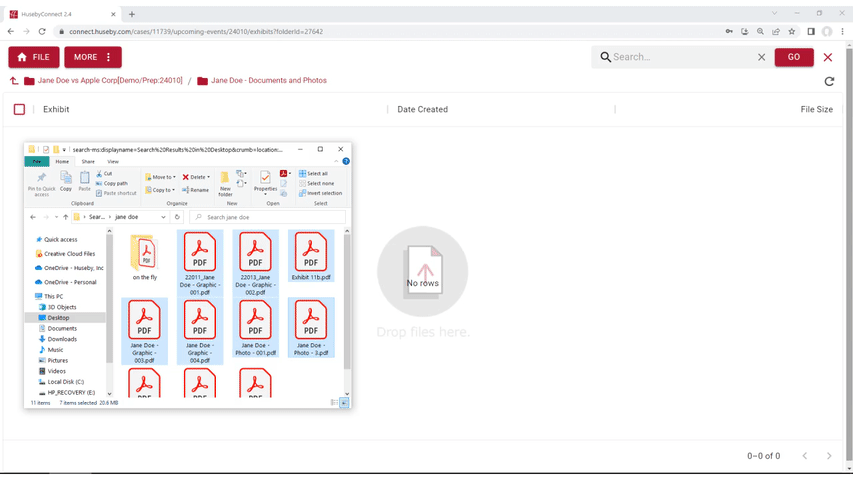The width and height of the screenshot is (853, 480).
Task: Select OneDrive - Personal
Action: [x=66, y=282]
